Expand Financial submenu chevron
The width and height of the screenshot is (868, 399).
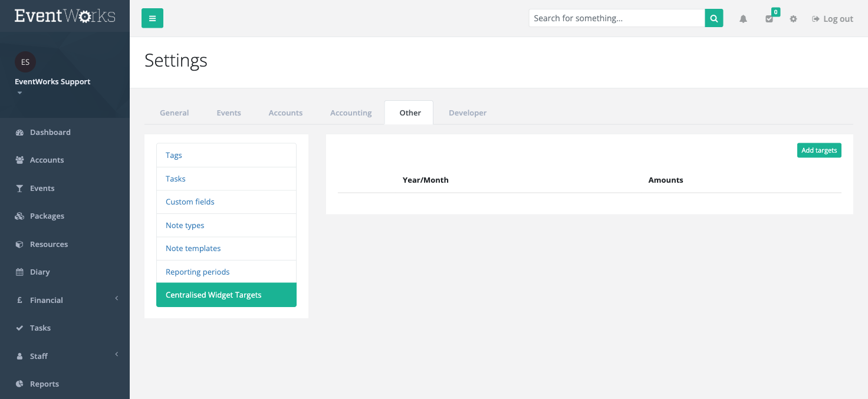[x=117, y=298]
